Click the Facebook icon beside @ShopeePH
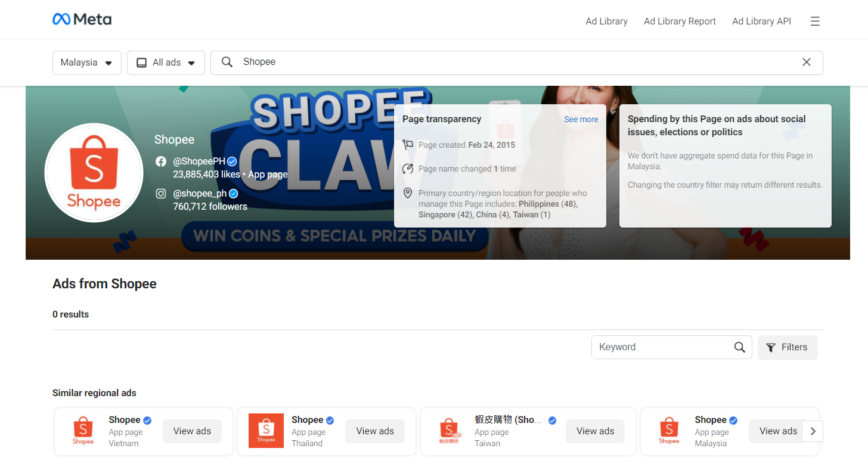868x470 pixels. [x=160, y=161]
